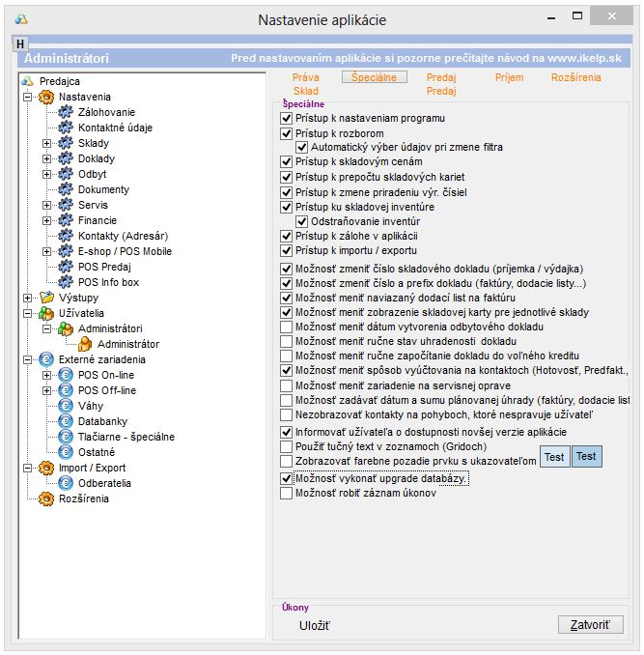This screenshot has width=644, height=655.
Task: Switch to the Práva tab
Action: pyautogui.click(x=305, y=77)
